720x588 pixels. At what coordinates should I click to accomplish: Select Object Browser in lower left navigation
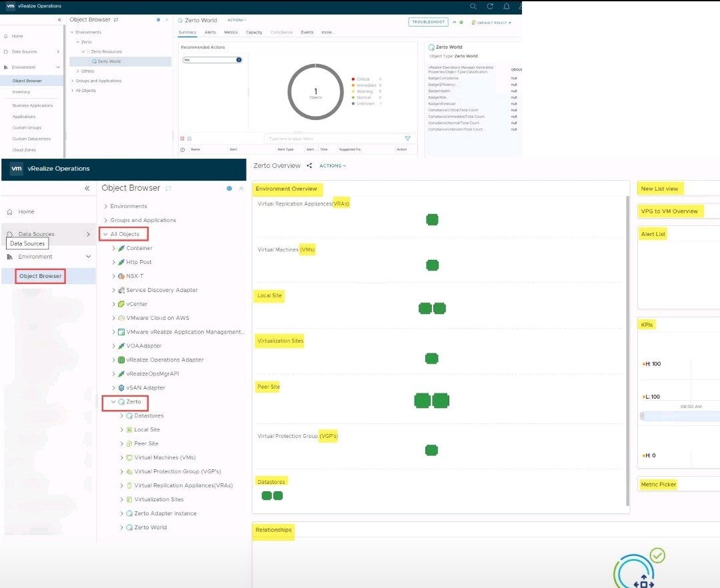tap(41, 276)
